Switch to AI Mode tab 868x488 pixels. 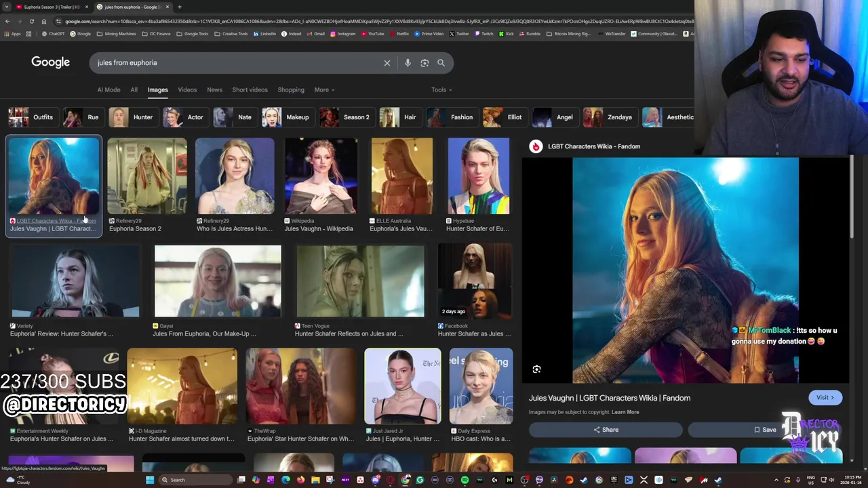(x=108, y=89)
